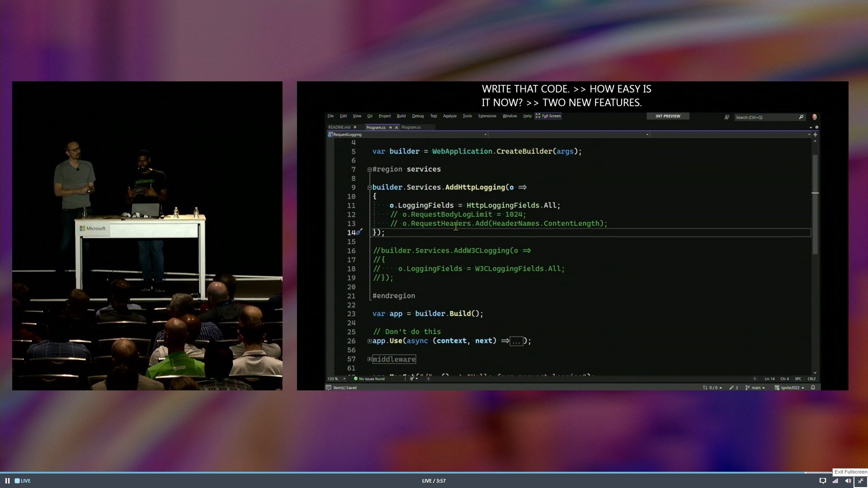The image size is (868, 488).
Task: Toggle the pin on active Program.cs tab
Action: (391, 127)
